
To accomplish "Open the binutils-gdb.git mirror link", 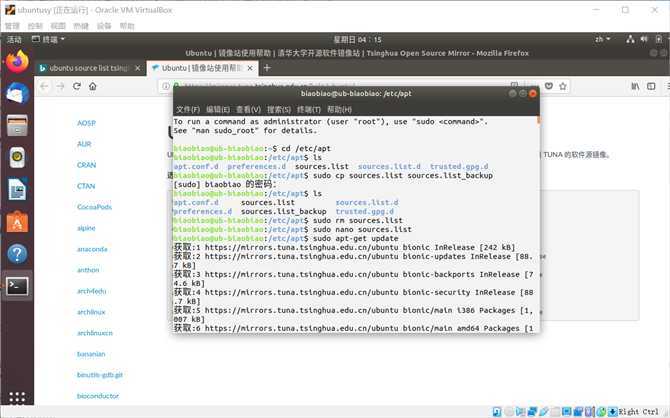I will click(100, 375).
